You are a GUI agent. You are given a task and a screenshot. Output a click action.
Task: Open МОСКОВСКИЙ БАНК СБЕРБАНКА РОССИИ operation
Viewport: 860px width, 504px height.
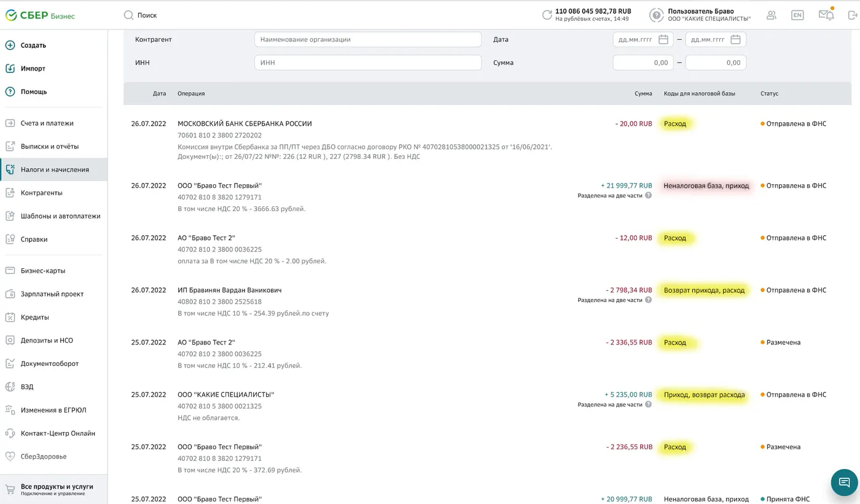[x=244, y=123]
